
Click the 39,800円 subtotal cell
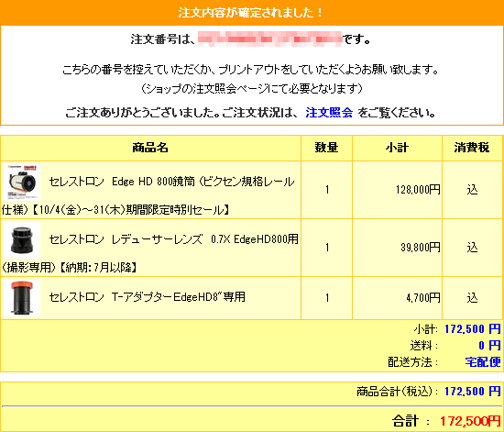coord(398,248)
